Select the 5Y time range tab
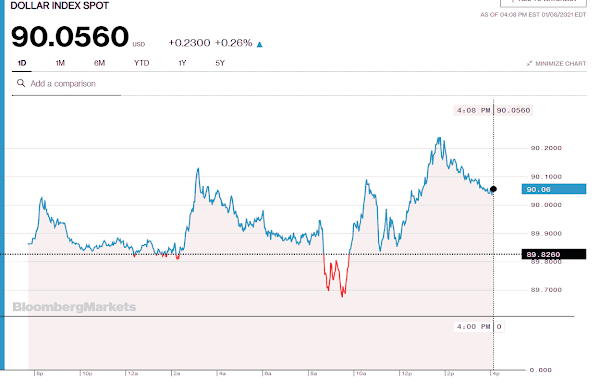Image resolution: width=600 pixels, height=381 pixels. [220, 63]
